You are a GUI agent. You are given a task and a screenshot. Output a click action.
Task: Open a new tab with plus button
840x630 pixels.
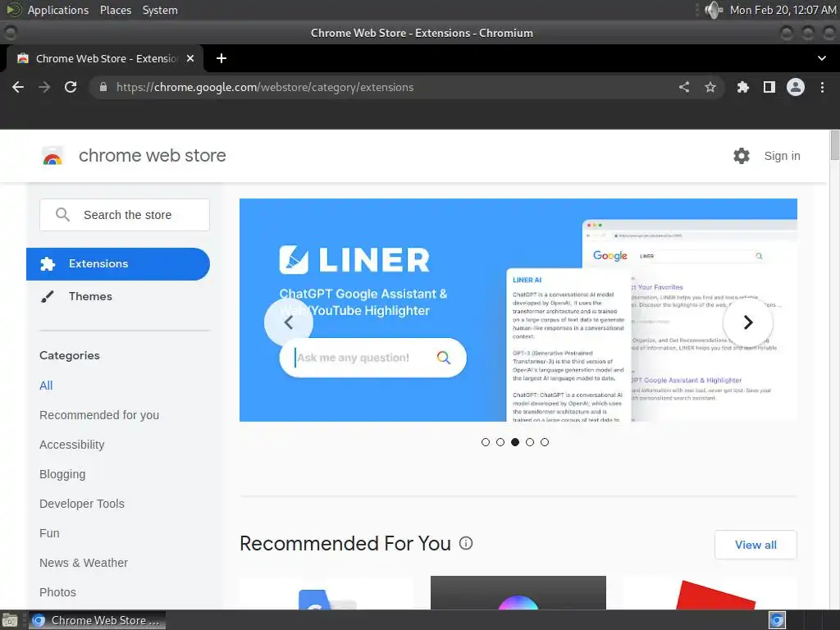point(221,58)
